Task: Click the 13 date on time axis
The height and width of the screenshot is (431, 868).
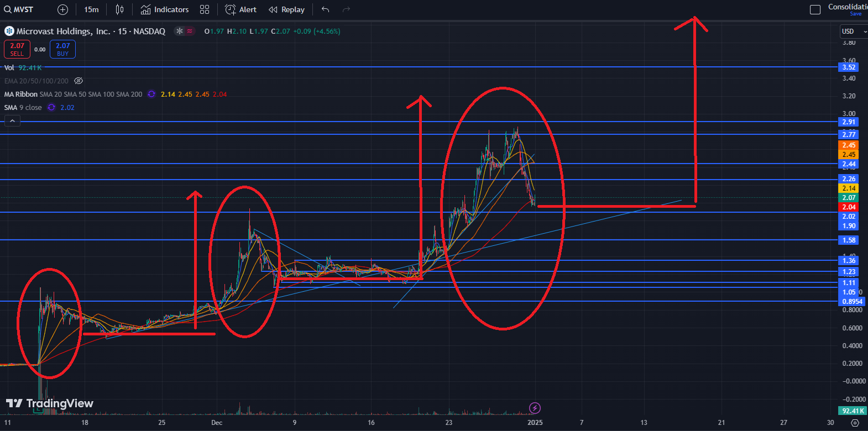Action: 644,423
